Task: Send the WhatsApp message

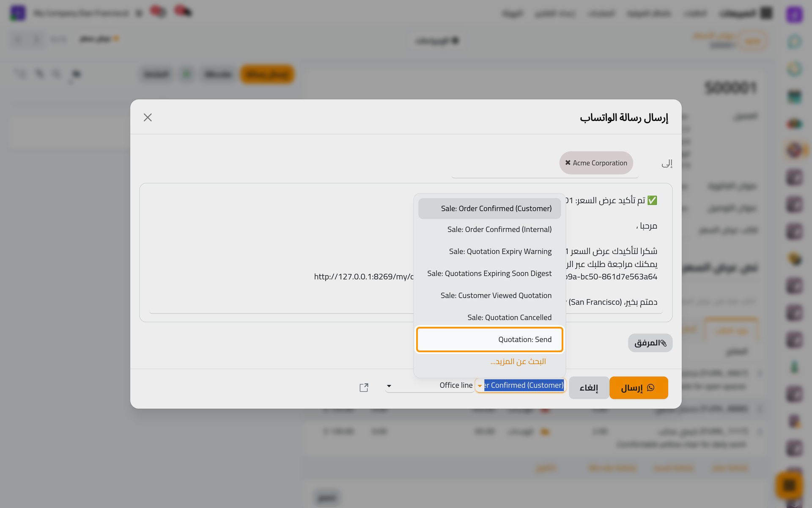Action: [639, 388]
